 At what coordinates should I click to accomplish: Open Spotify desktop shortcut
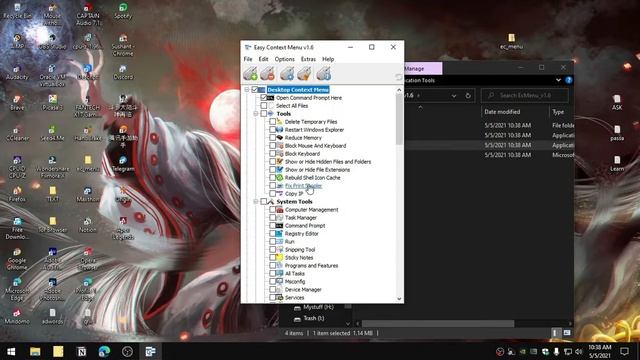point(123,11)
